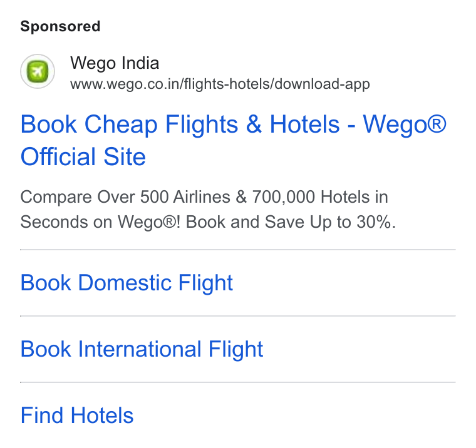This screenshot has width=476, height=448.
Task: Click 'Book and Save Up to 30%' text
Action: pos(291,221)
